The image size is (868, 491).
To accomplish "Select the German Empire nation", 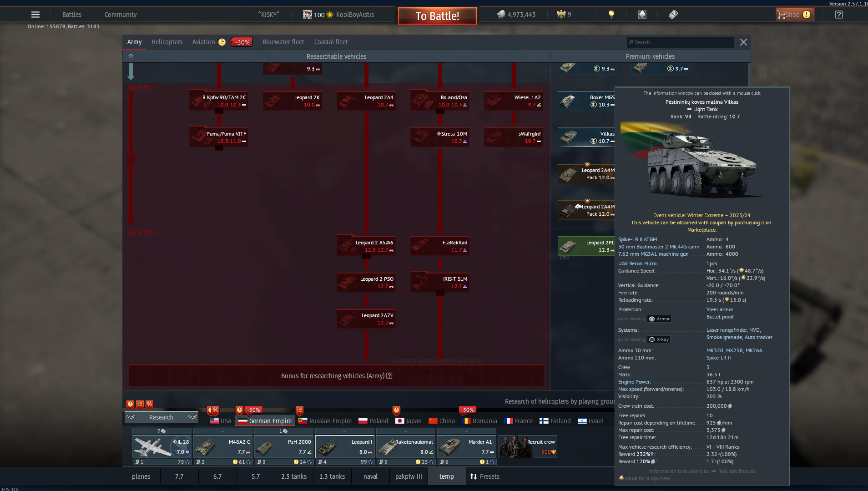I will tap(265, 421).
